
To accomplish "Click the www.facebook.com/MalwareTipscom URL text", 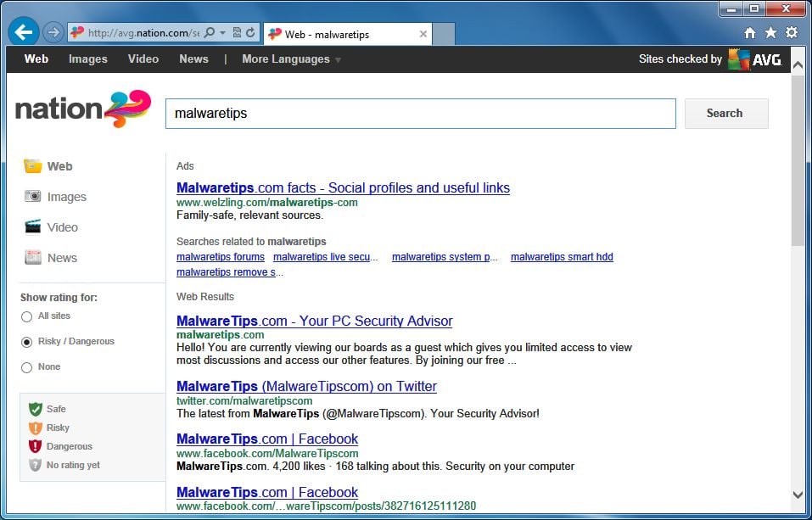I will pyautogui.click(x=266, y=454).
